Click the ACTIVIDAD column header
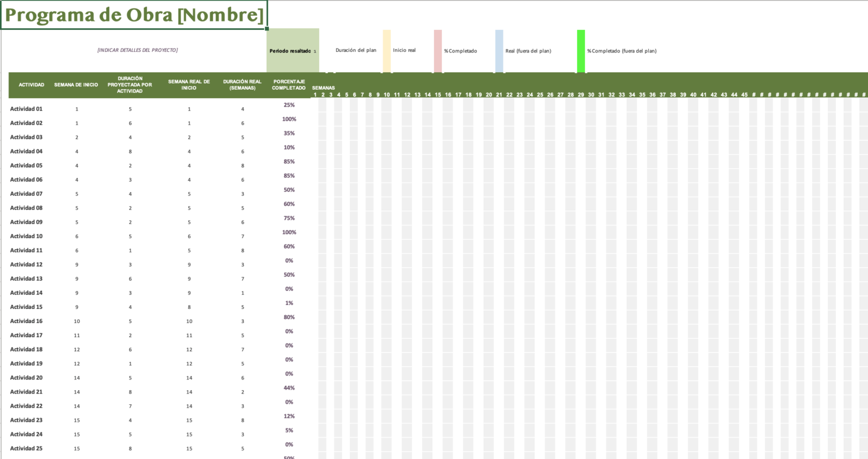The width and height of the screenshot is (868, 459). click(31, 85)
